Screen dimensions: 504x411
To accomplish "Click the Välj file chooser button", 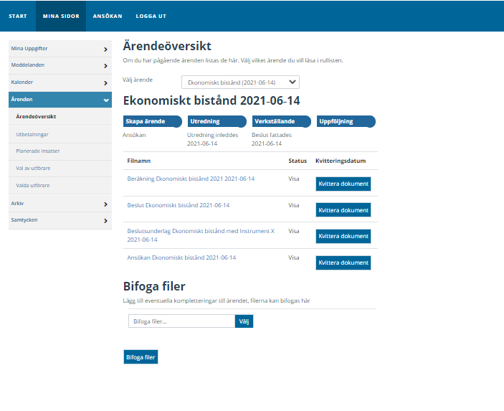I will pyautogui.click(x=244, y=321).
